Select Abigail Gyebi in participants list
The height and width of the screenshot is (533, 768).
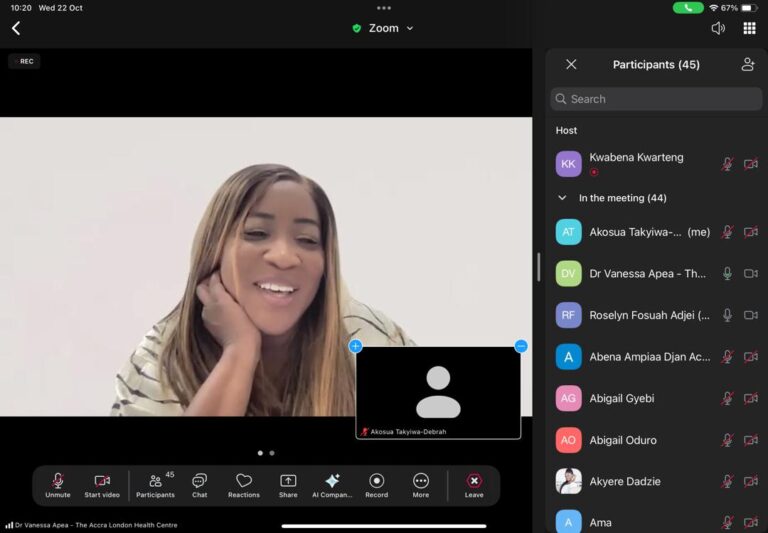point(622,398)
